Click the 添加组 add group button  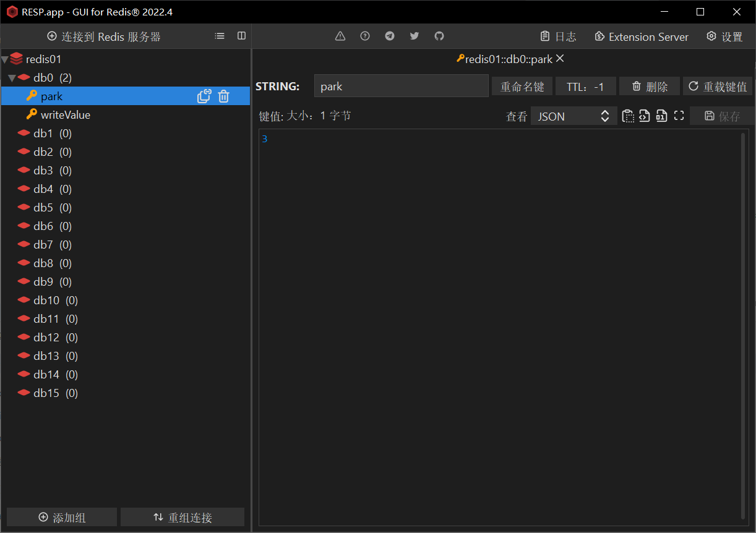[62, 518]
